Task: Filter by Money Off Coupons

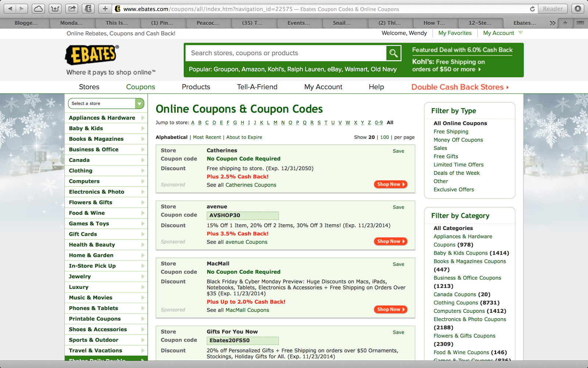Action: pyautogui.click(x=458, y=140)
